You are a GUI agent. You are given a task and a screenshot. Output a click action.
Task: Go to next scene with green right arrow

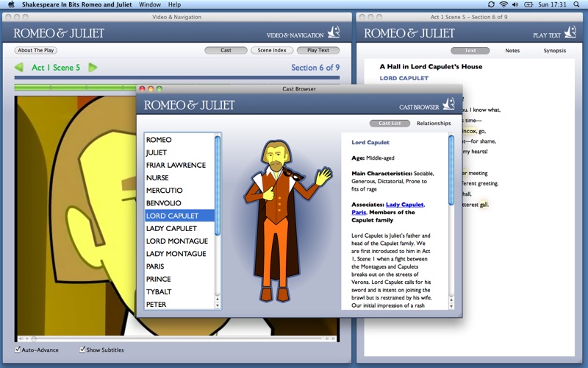pos(93,67)
